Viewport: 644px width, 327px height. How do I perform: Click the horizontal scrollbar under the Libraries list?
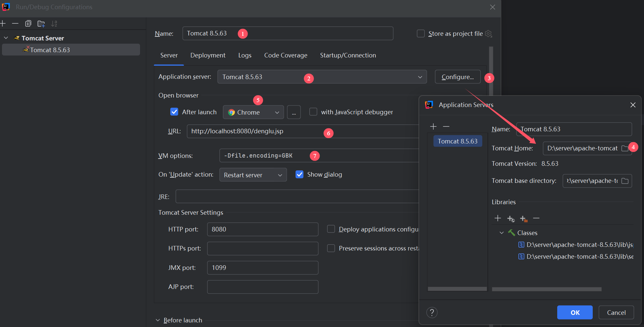coord(546,289)
